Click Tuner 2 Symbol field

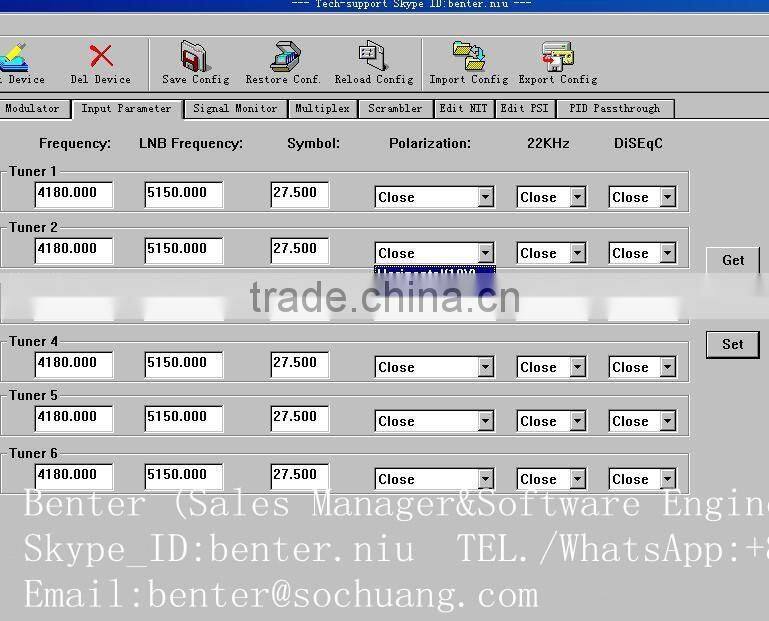(299, 250)
